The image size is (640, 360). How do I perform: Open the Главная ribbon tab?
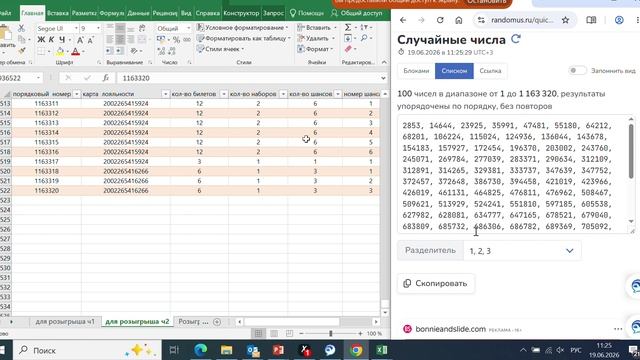pos(32,13)
